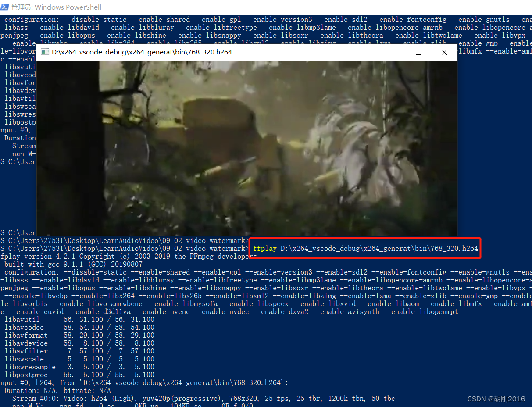Maximize the ffplay video window
Viewport: 532px width, 407px height.
418,52
